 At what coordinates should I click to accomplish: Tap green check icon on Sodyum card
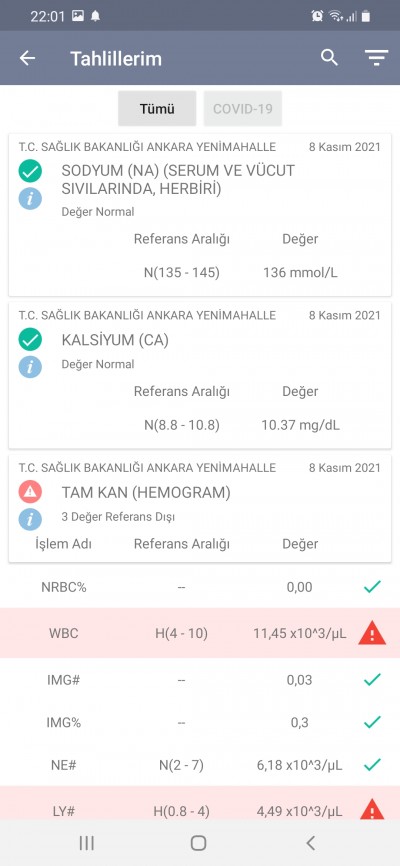[30, 171]
